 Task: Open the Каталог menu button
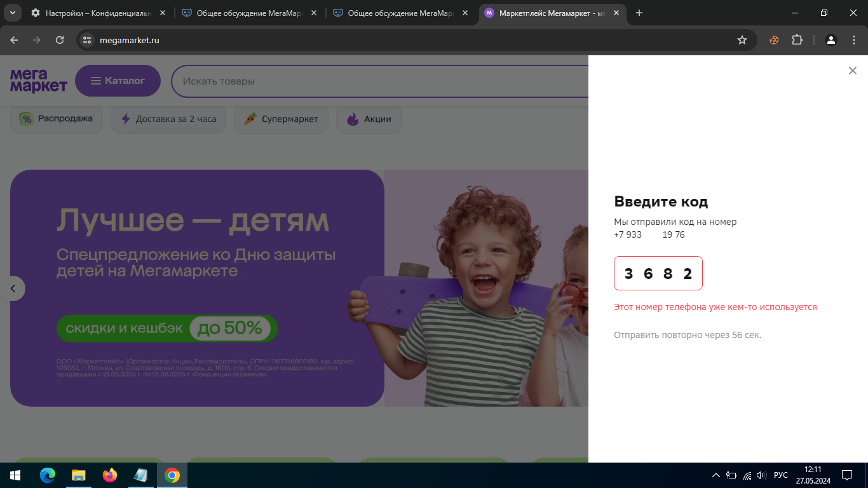coord(118,81)
